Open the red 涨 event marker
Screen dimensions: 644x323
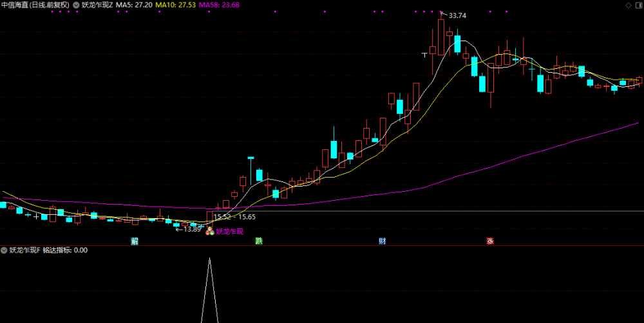click(490, 241)
